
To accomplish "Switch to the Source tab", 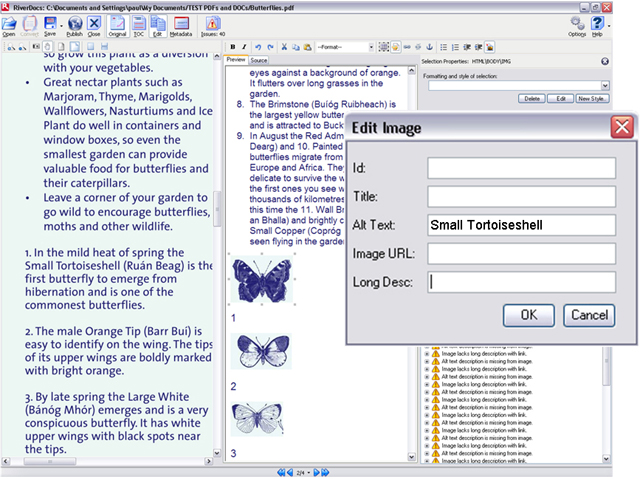I will (259, 60).
